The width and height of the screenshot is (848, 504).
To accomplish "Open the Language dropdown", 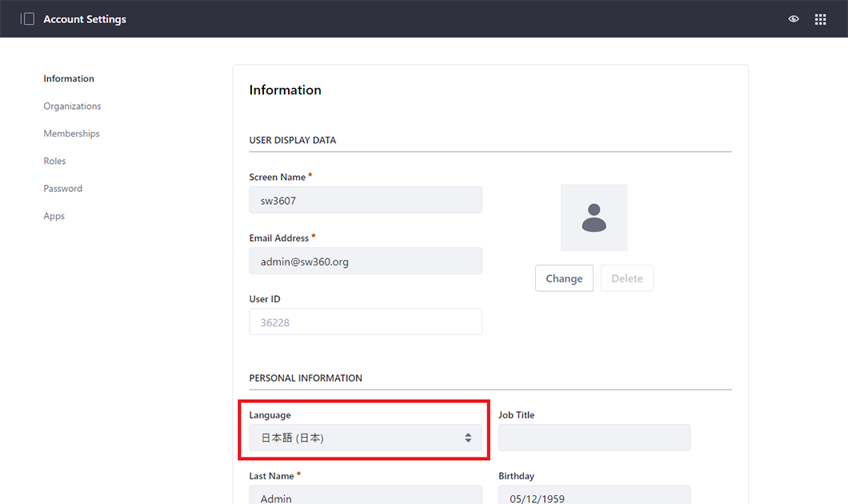I will (x=365, y=438).
